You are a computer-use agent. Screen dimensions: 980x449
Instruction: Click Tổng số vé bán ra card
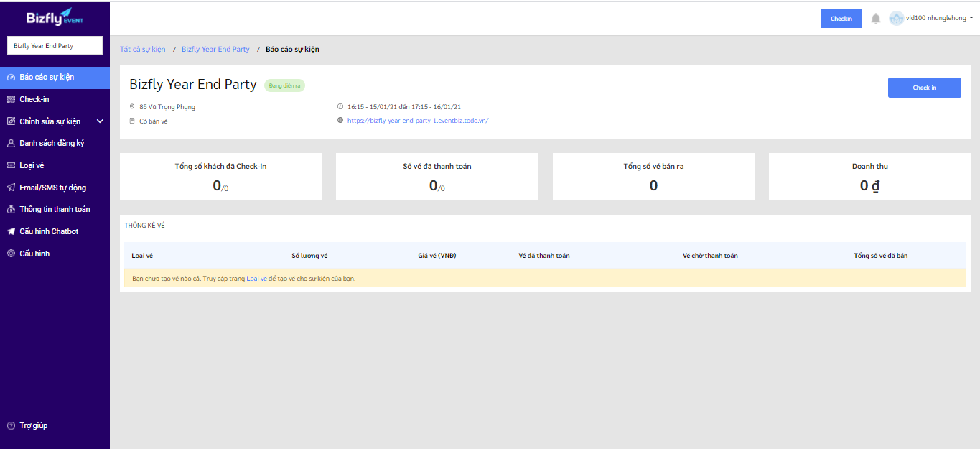click(x=653, y=176)
